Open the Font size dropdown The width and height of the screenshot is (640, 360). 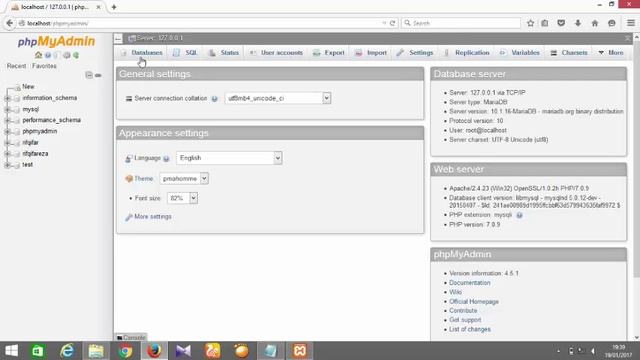tap(182, 198)
